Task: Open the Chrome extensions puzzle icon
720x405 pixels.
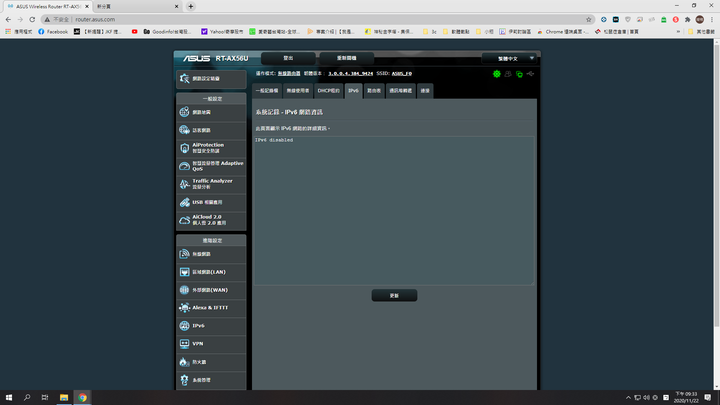Action: click(687, 19)
